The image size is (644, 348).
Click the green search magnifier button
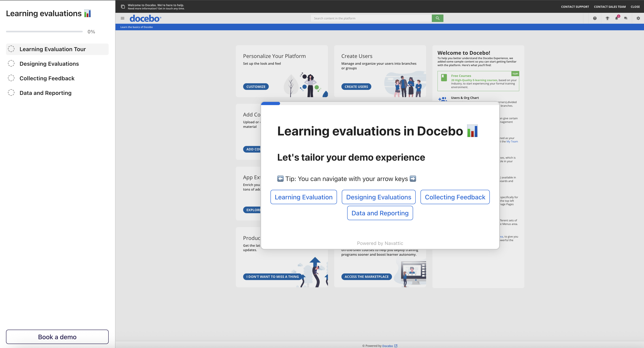(437, 18)
